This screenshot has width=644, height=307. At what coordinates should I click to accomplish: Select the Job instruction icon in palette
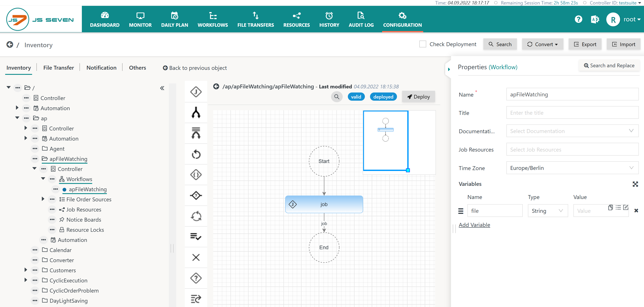pos(196,92)
